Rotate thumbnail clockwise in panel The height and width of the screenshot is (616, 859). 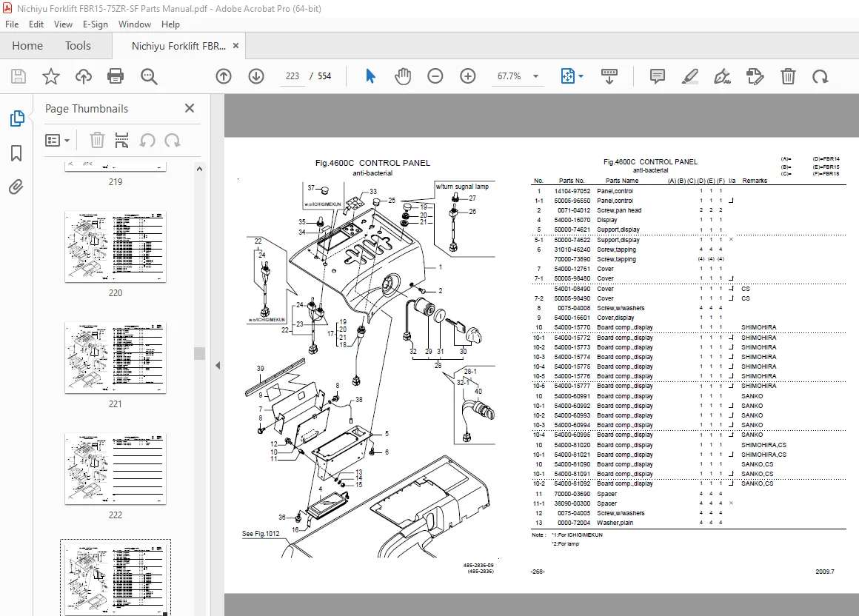pyautogui.click(x=172, y=141)
